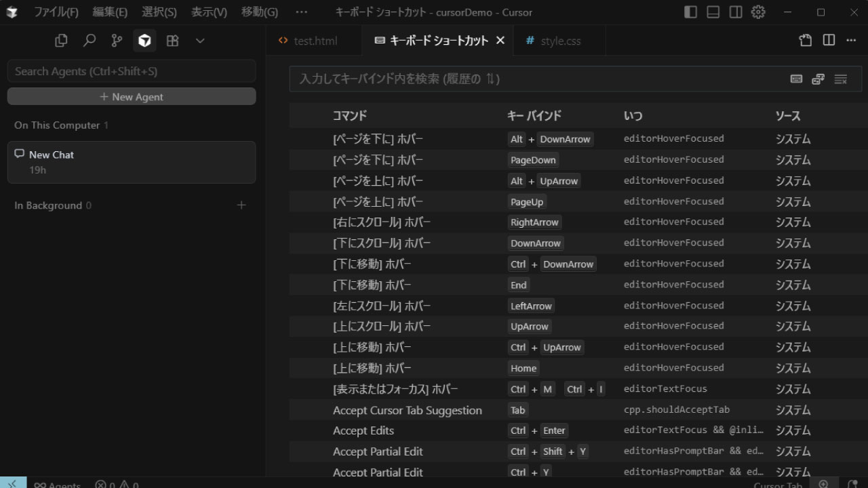The height and width of the screenshot is (488, 868).
Task: Split the editor to the right
Action: [829, 41]
